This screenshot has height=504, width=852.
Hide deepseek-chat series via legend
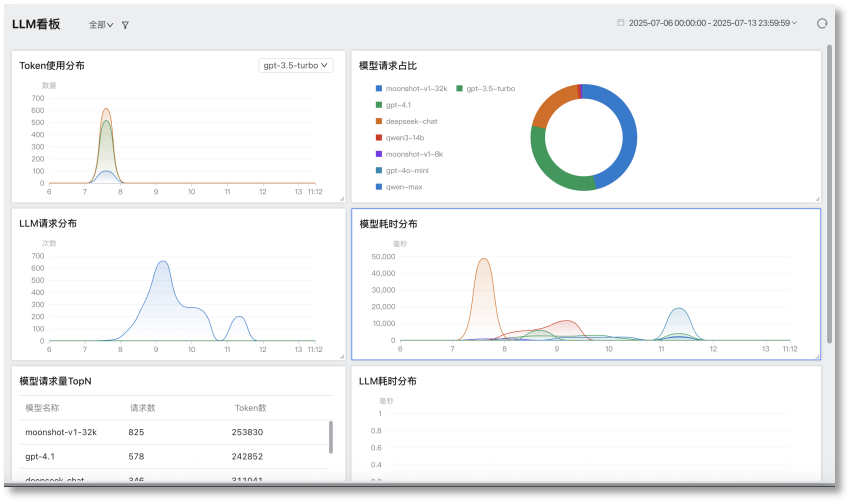[406, 121]
